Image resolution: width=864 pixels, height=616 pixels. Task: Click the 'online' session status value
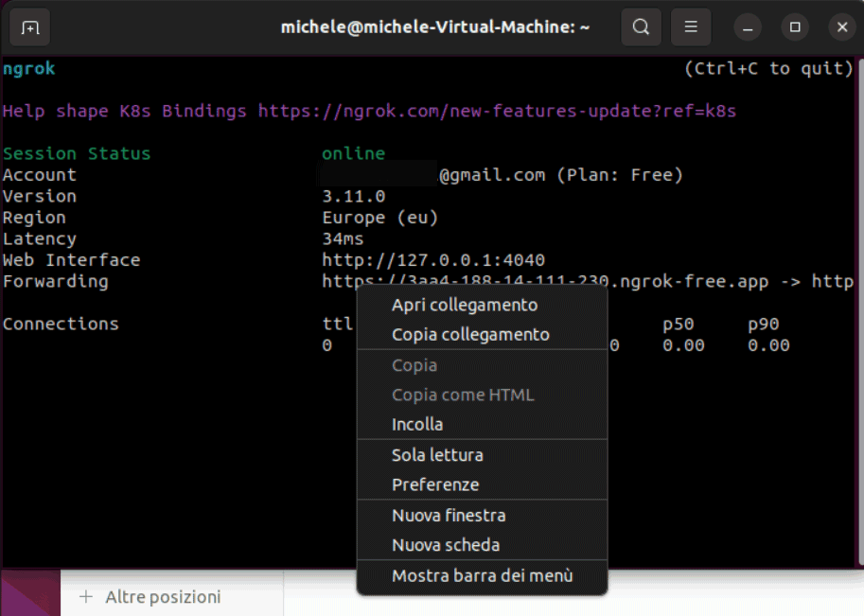click(x=354, y=153)
